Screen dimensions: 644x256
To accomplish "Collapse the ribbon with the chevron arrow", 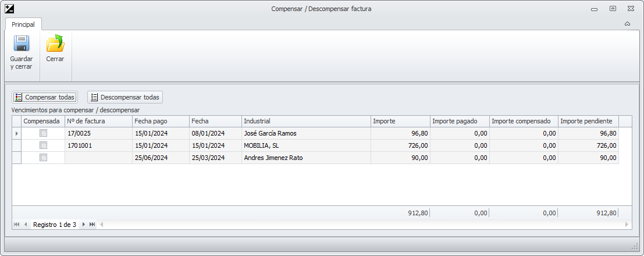I will click(627, 24).
